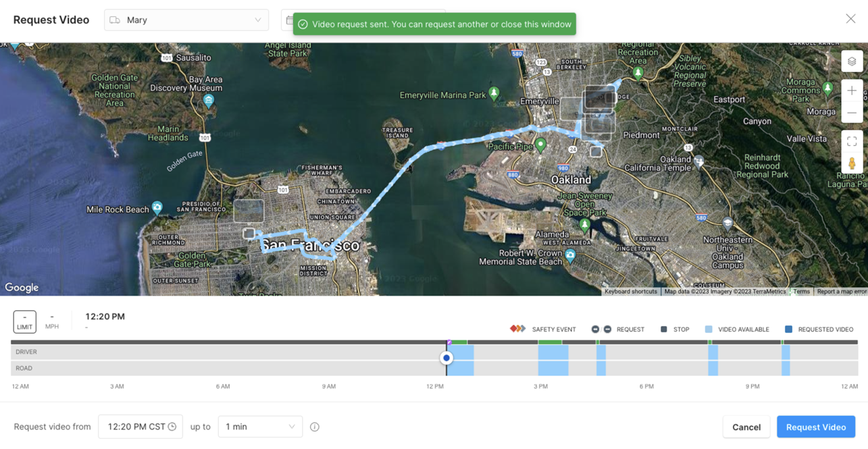Click the clock icon in the time field

(173, 427)
